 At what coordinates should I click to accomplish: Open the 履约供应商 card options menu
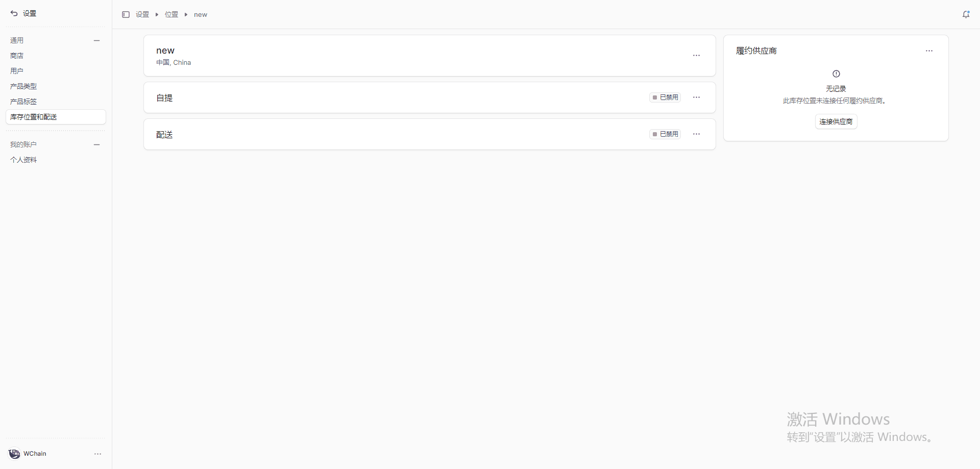pyautogui.click(x=929, y=51)
